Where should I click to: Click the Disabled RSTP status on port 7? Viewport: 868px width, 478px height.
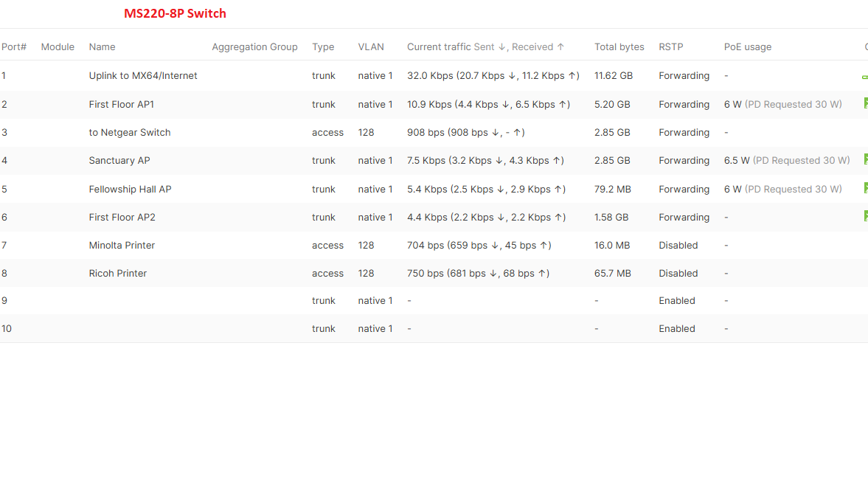point(678,245)
